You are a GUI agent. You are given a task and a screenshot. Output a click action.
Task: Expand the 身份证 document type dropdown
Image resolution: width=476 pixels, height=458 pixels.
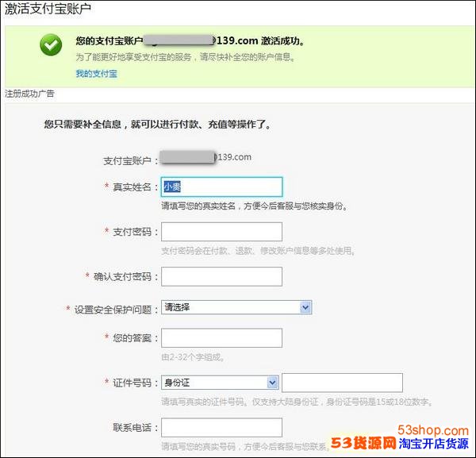(x=220, y=383)
